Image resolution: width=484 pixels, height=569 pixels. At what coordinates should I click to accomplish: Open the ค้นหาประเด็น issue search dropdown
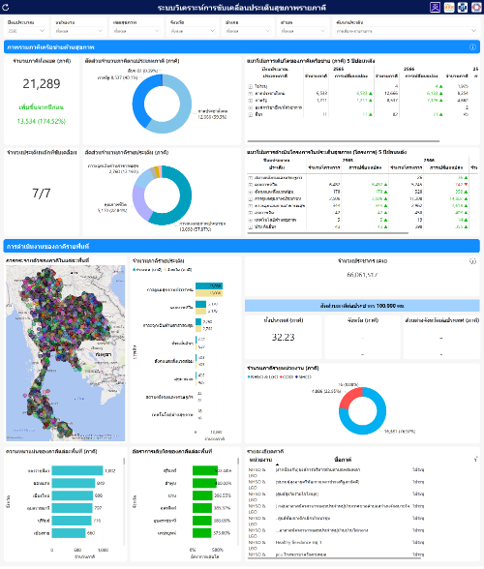[x=406, y=31]
